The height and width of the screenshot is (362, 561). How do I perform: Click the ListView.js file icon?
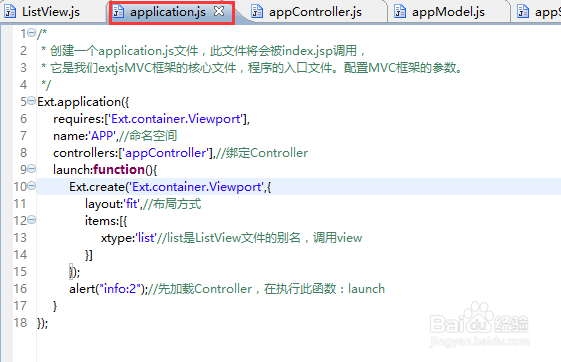tap(10, 12)
